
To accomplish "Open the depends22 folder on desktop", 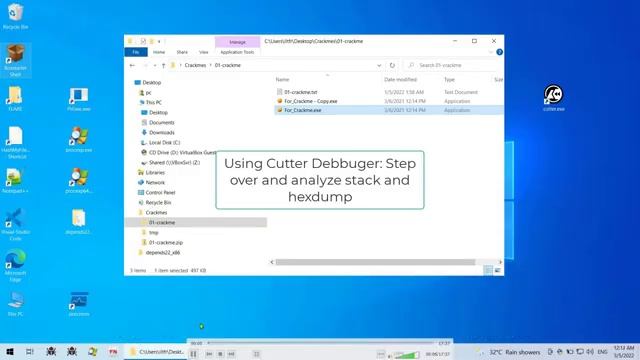I will 78,222.
